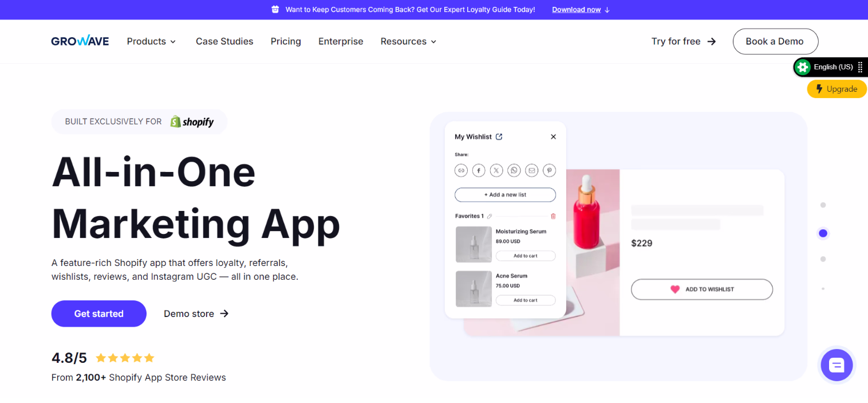Click the Moisturizing Serum thumbnail
The height and width of the screenshot is (403, 868).
[x=474, y=244]
